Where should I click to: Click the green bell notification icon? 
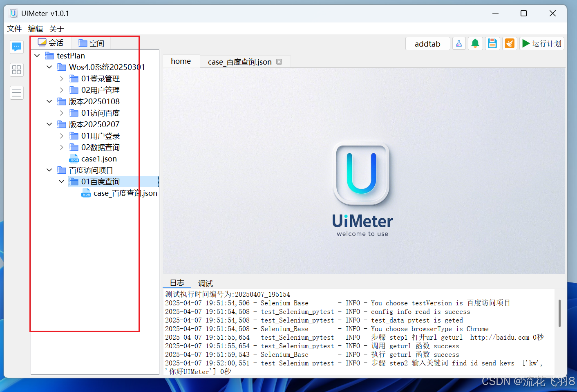(x=475, y=43)
